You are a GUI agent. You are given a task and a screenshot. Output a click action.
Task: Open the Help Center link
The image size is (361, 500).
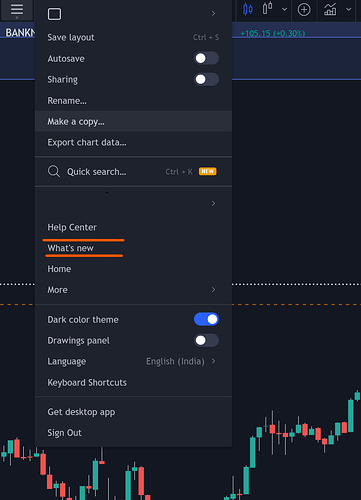coord(72,227)
